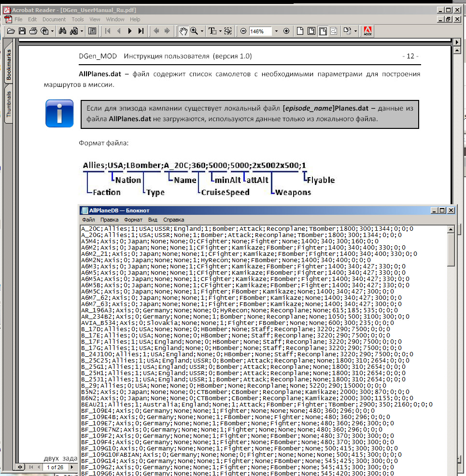Click status bar next page button
This screenshot has height=476, width=466.
click(71, 467)
